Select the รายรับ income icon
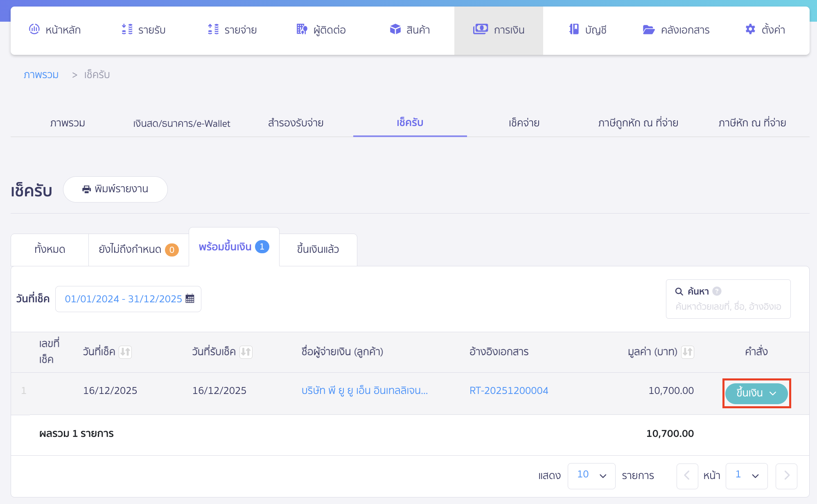This screenshot has height=504, width=817. click(127, 29)
